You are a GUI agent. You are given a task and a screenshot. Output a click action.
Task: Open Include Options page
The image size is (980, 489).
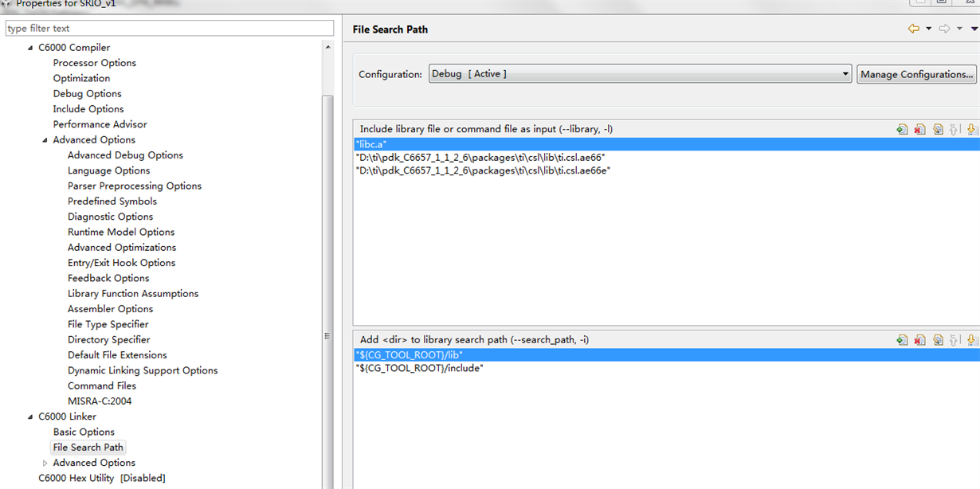tap(88, 109)
